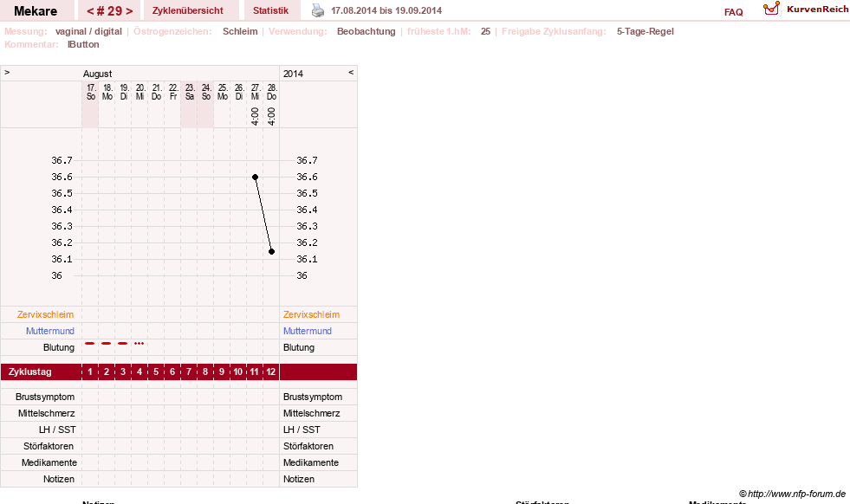This screenshot has width=850, height=504.
Task: Click the right Muttermund label
Action: click(x=308, y=331)
